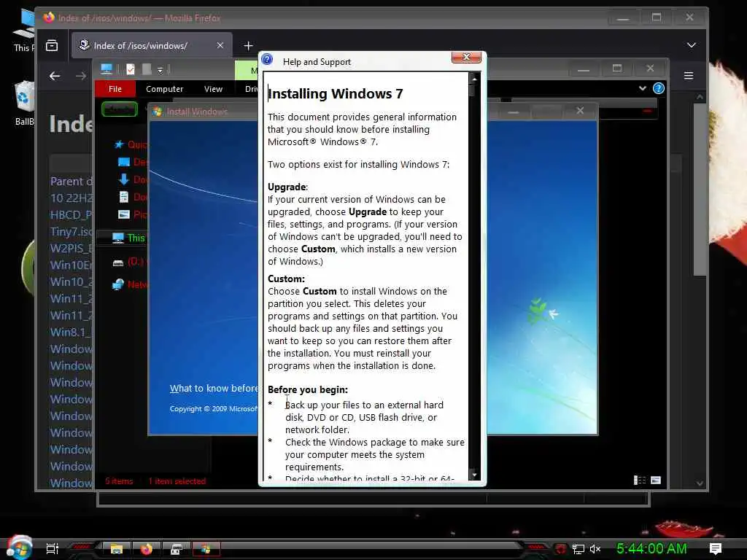
Task: Open the W2PIS link in Firefox listing
Action: 71,248
